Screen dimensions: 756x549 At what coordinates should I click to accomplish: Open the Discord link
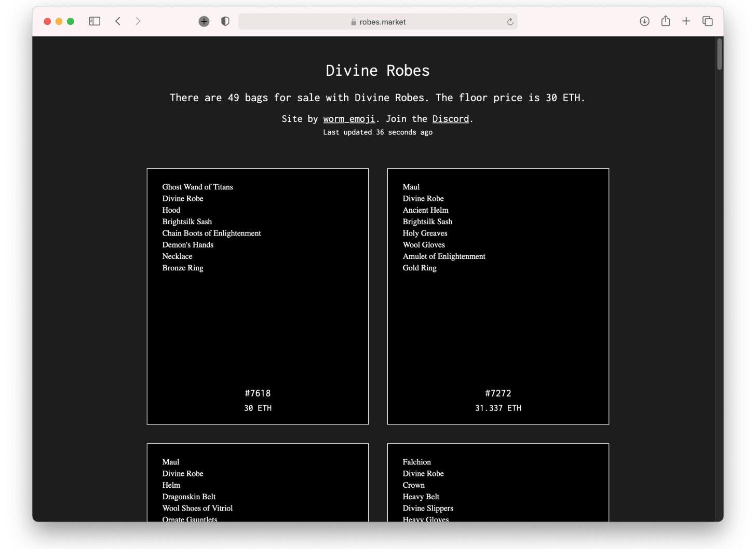(450, 119)
